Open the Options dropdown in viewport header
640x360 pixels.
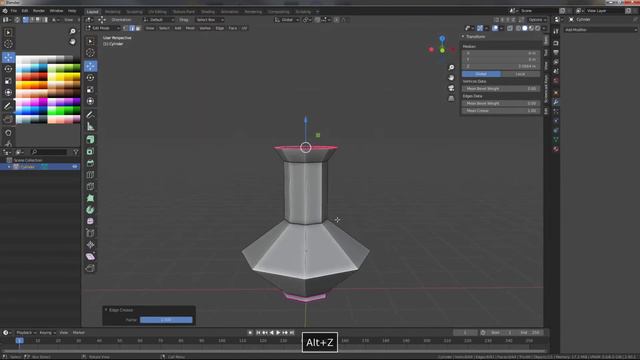(537, 20)
